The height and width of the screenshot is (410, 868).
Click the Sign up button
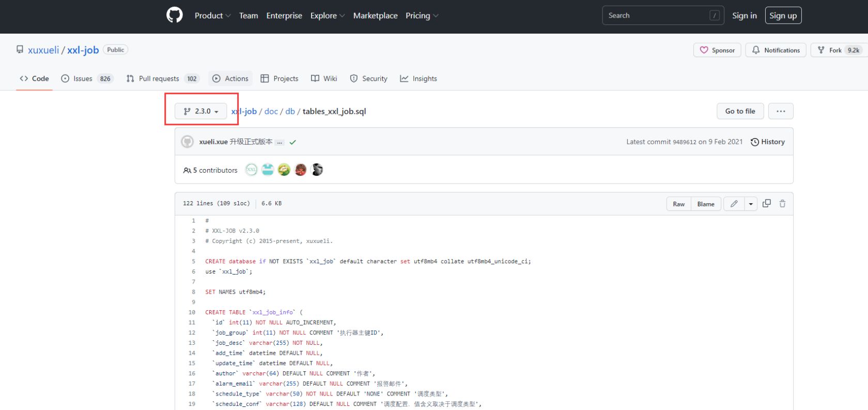point(783,16)
